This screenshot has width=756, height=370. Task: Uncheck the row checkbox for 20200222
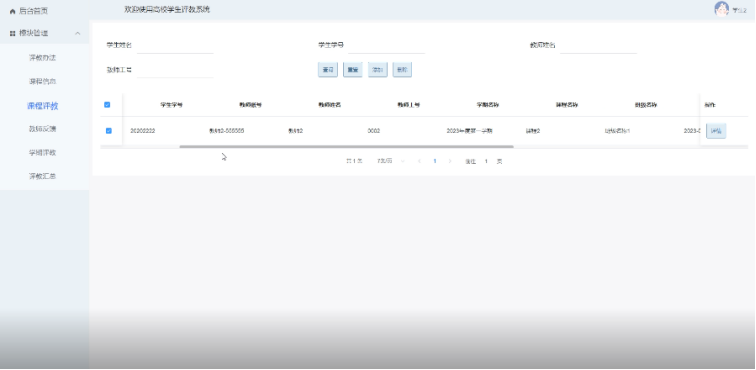[108, 131]
